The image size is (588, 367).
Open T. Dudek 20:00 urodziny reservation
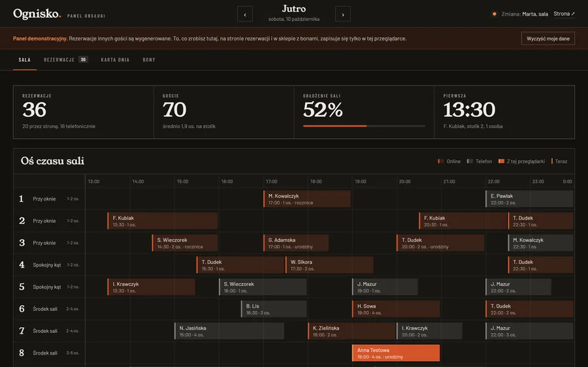point(440,243)
